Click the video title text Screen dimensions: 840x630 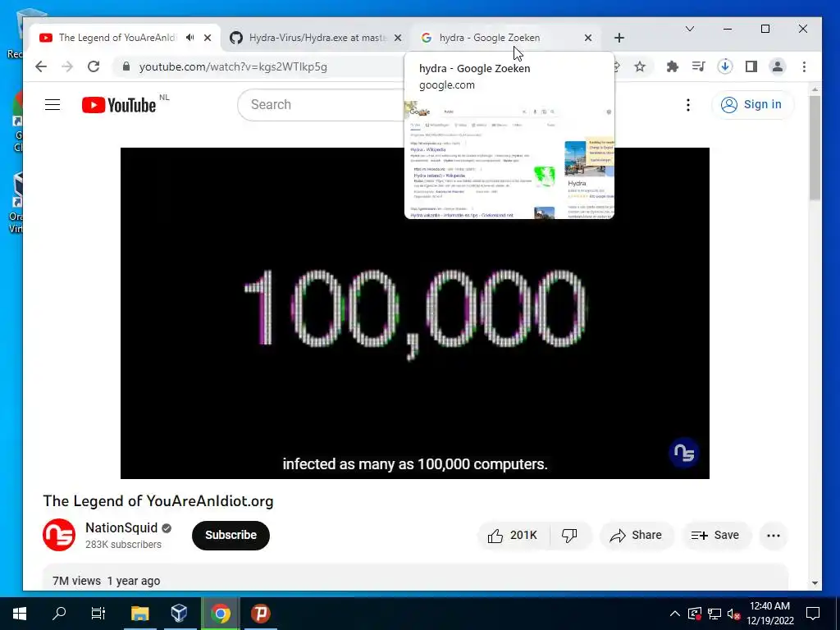pyautogui.click(x=158, y=501)
